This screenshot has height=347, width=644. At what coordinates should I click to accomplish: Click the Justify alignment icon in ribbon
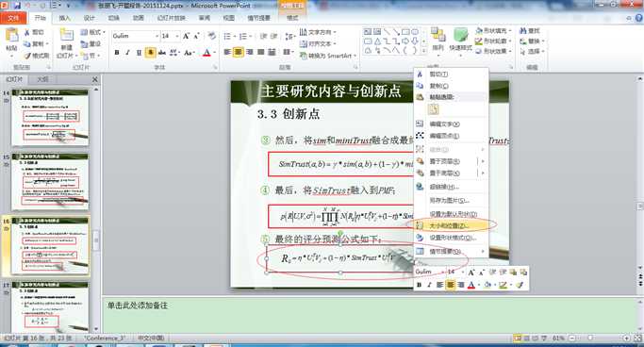tap(260, 52)
